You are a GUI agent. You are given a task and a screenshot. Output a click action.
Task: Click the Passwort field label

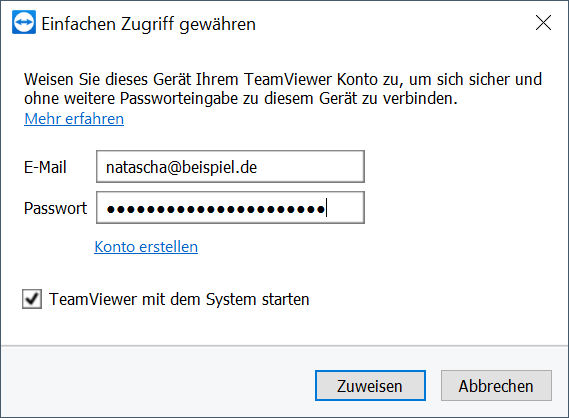click(x=55, y=208)
